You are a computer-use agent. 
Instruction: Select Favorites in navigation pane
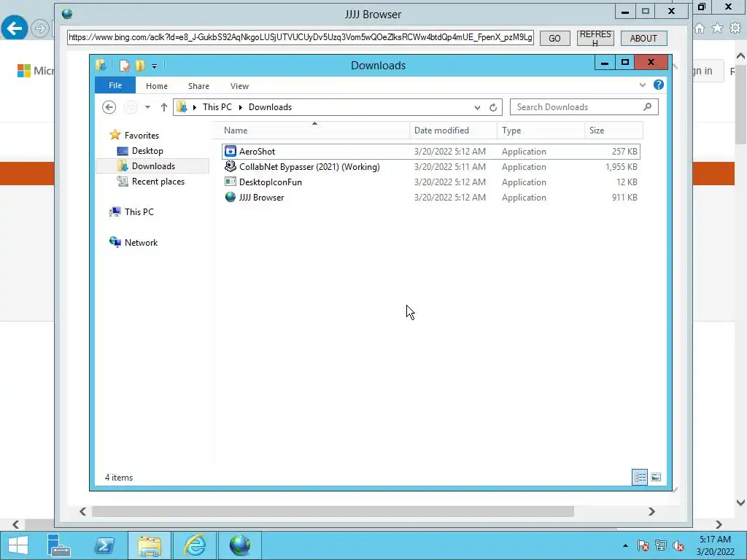(142, 135)
